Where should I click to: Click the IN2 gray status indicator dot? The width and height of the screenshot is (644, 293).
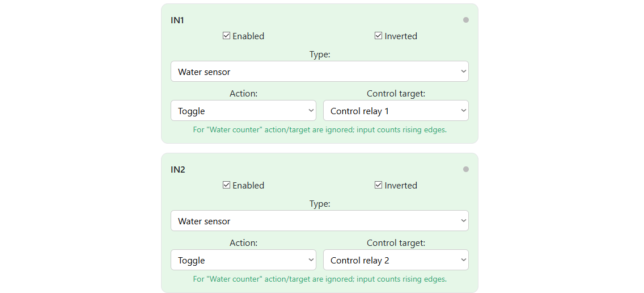[x=466, y=169]
